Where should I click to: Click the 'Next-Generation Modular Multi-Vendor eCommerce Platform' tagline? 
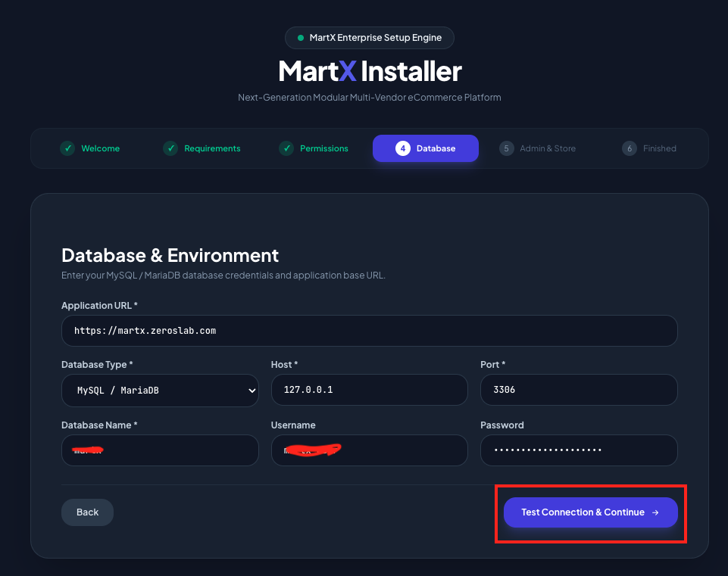[370, 98]
